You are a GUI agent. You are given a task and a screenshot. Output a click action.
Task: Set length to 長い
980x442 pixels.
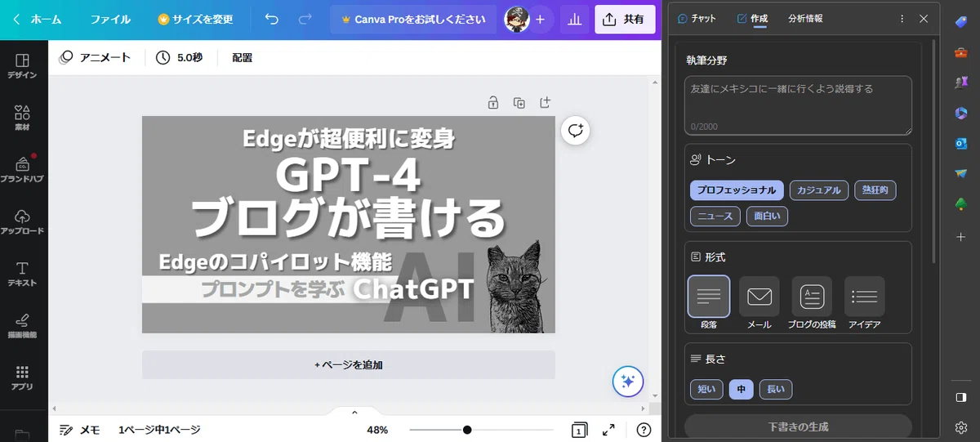[776, 390]
